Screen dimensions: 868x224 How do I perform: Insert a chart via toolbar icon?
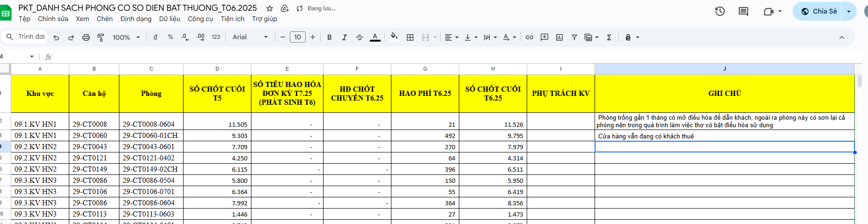tap(559, 37)
